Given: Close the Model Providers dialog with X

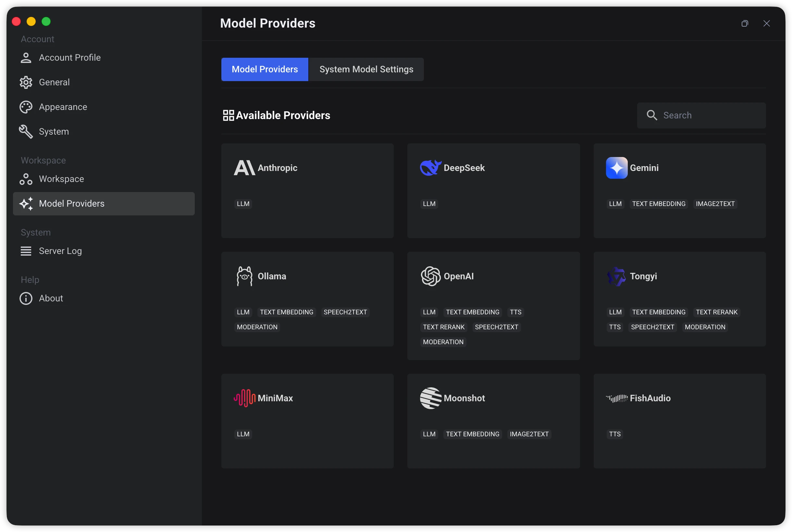Looking at the screenshot, I should (x=767, y=23).
